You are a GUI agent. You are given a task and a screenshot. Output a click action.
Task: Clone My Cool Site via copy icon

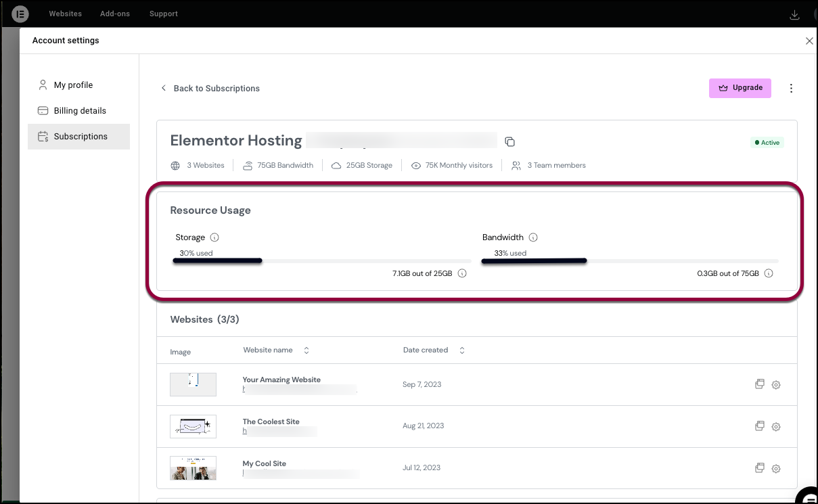[760, 468]
